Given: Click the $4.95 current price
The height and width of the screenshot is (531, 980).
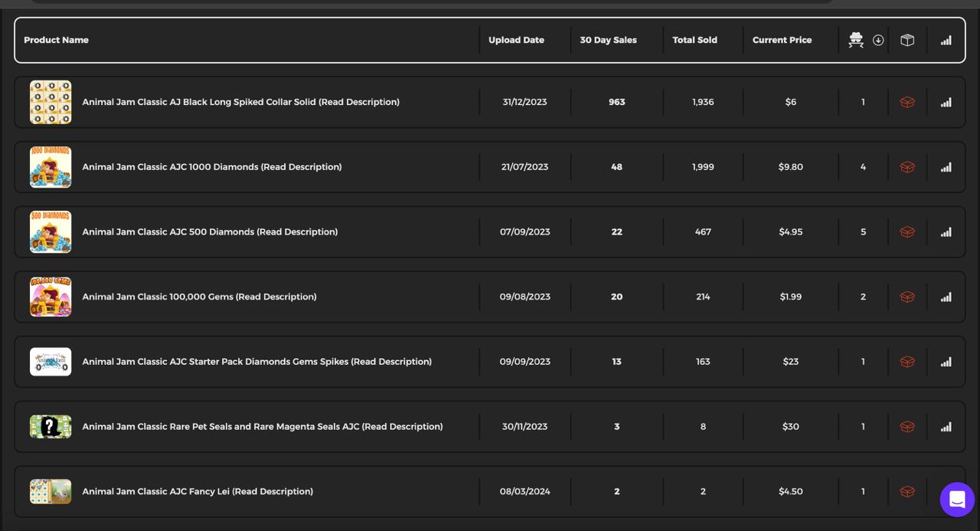Looking at the screenshot, I should coord(791,232).
